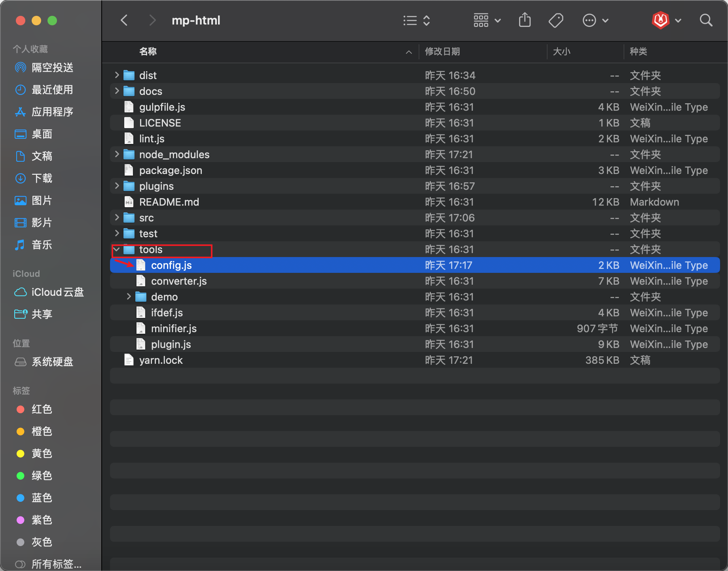728x571 pixels.
Task: Click minifier.js size 907 字节
Action: click(597, 328)
